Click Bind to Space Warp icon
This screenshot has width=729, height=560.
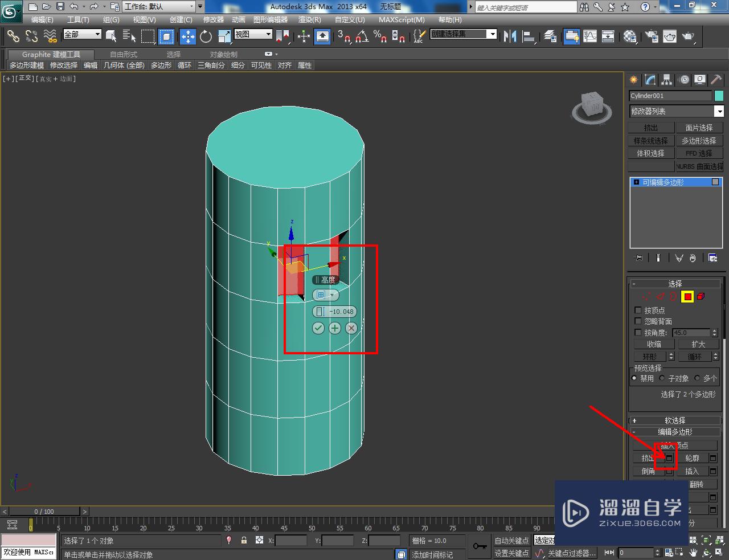click(50, 36)
